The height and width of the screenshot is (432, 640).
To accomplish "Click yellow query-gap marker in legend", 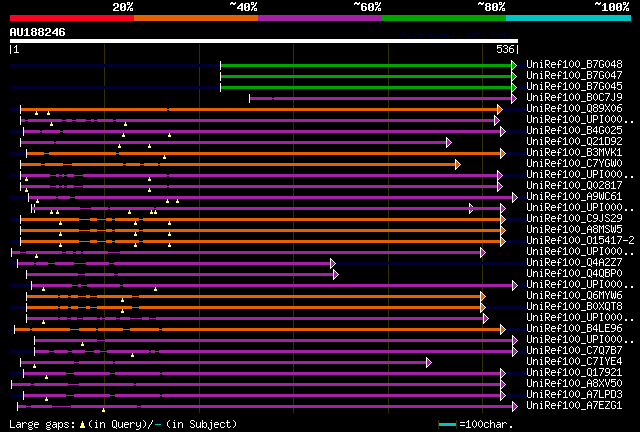I will [82, 425].
